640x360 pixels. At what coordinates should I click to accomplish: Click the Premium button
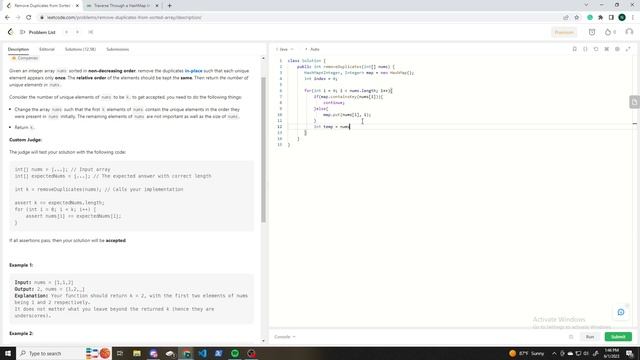[x=564, y=32]
